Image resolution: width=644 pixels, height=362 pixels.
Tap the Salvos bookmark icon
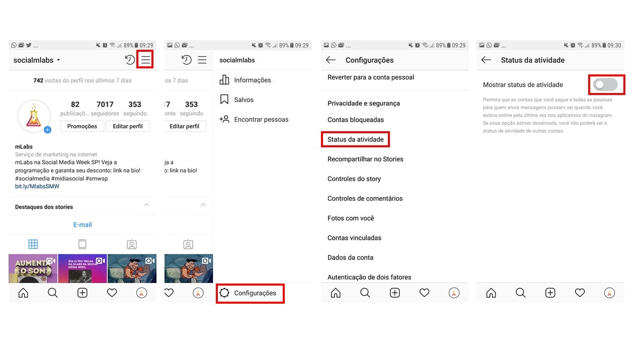(x=224, y=100)
